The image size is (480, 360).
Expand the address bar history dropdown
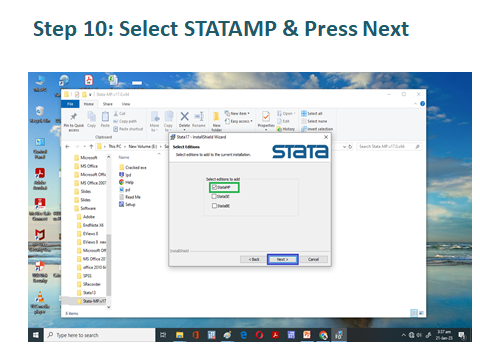(x=344, y=147)
